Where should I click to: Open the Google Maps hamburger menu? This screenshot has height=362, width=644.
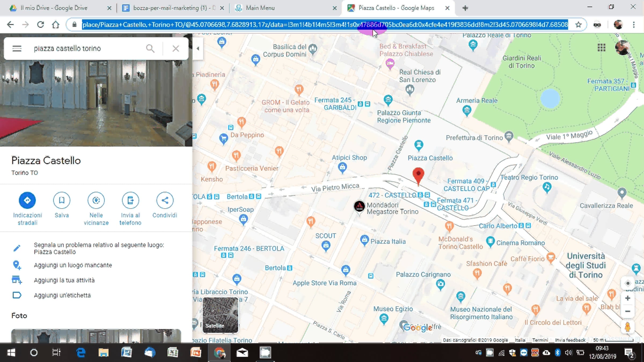tap(17, 49)
